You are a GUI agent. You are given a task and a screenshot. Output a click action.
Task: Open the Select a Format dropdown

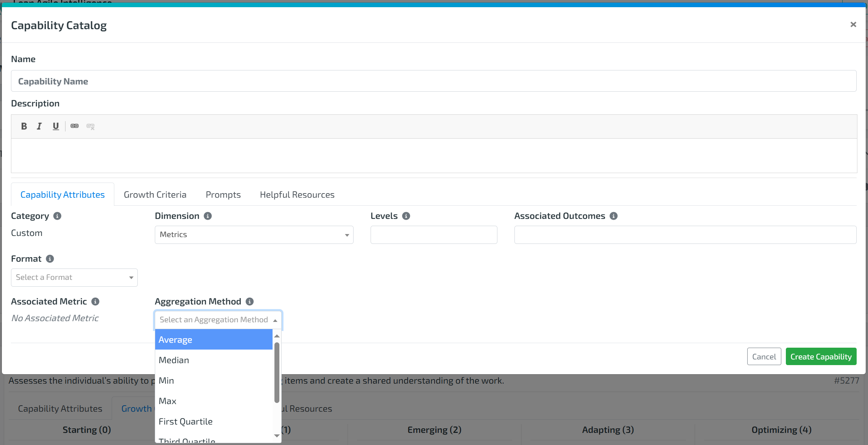tap(74, 278)
